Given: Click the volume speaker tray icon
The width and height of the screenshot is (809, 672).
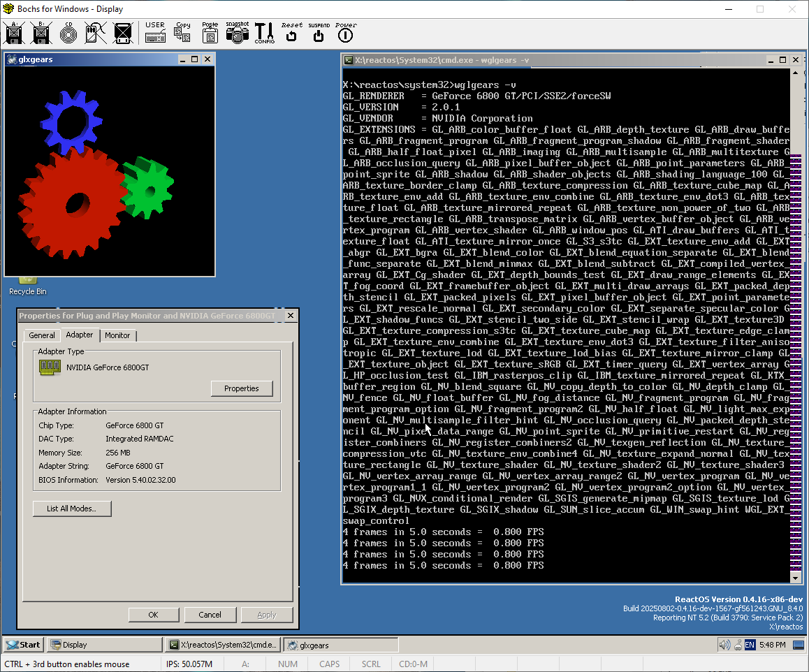Looking at the screenshot, I should tap(724, 645).
